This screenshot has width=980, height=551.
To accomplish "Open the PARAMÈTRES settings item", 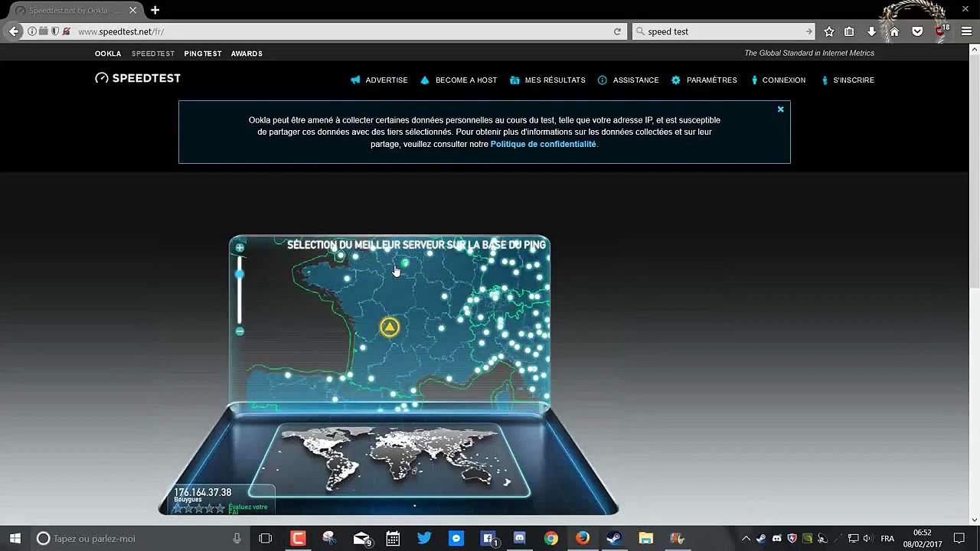I will coord(704,80).
